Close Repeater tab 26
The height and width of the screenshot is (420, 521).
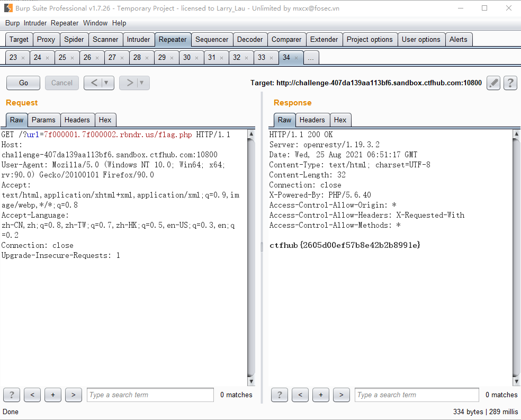pos(97,58)
